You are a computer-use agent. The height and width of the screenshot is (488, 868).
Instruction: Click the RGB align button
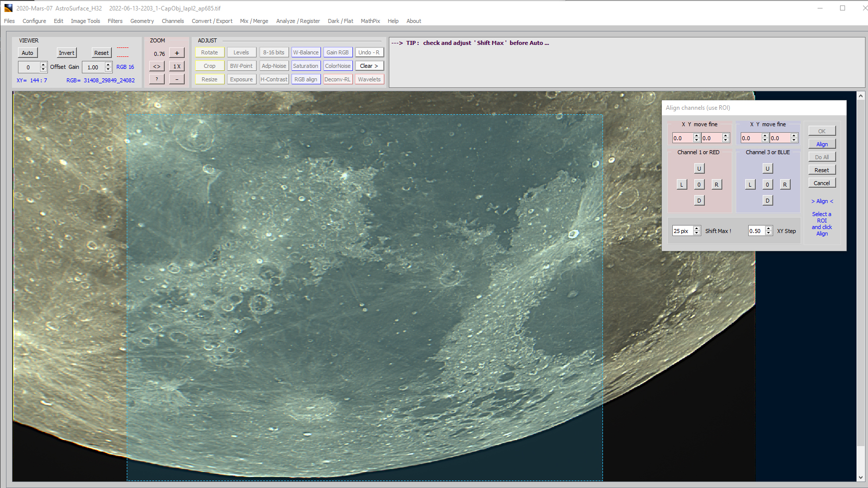tap(306, 79)
